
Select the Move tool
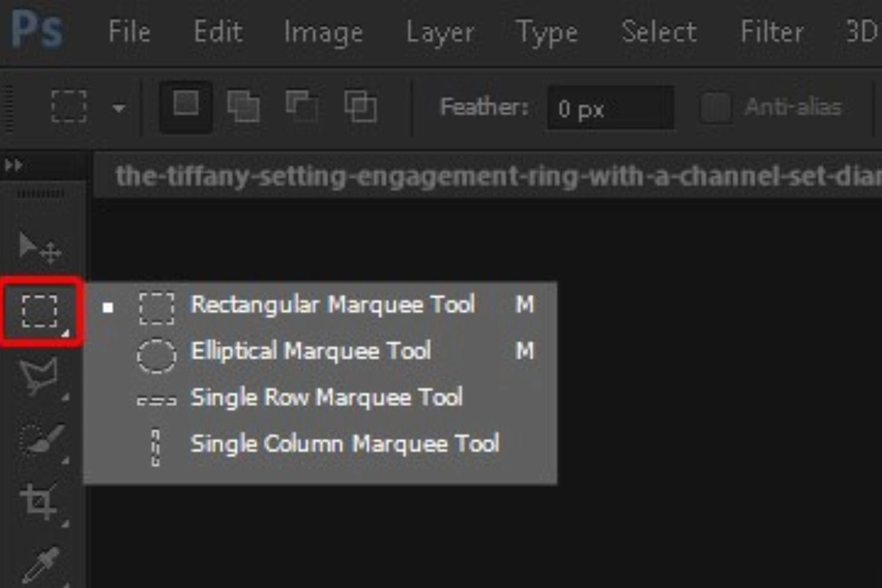(x=39, y=247)
